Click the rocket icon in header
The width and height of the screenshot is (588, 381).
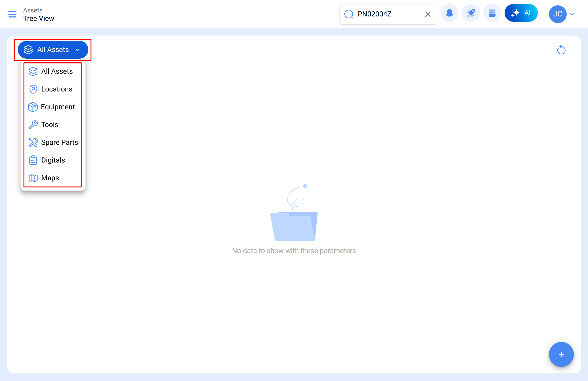(471, 14)
